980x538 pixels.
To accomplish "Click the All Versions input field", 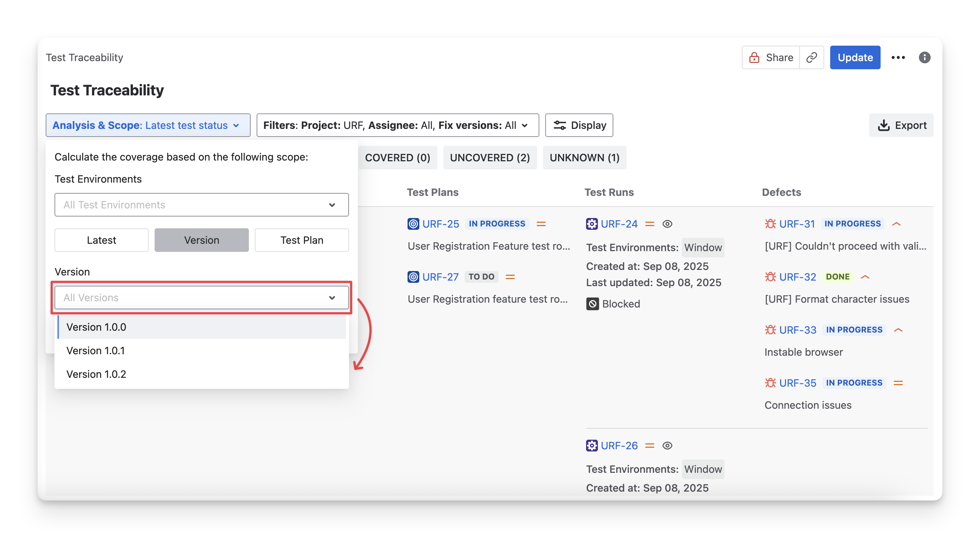I will click(190, 298).
